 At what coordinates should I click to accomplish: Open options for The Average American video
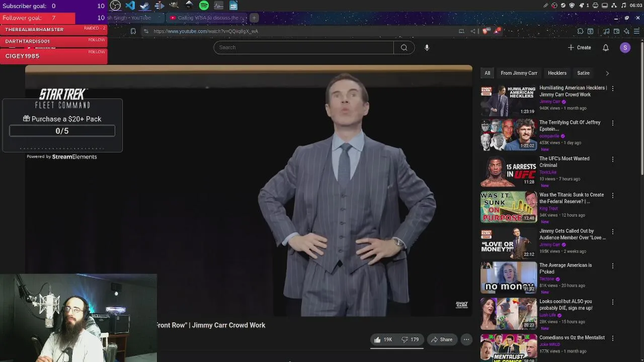(x=612, y=266)
